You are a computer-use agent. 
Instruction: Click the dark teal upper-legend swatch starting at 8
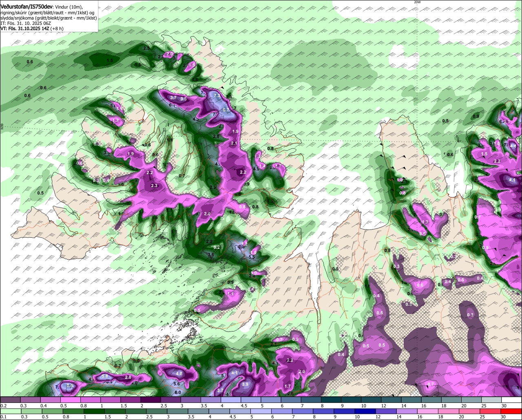[x=331, y=400]
